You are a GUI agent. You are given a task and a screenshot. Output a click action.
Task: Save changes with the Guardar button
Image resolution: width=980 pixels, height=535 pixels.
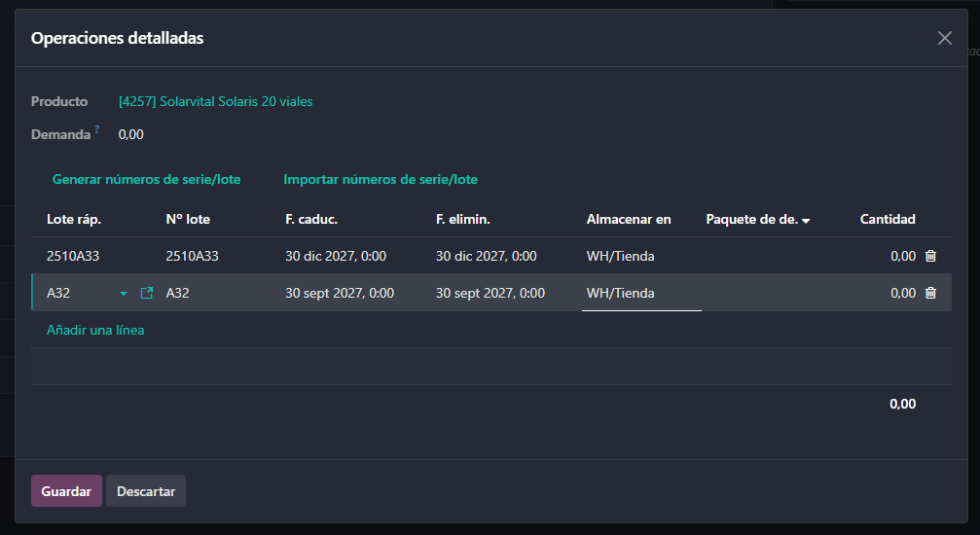coord(66,491)
